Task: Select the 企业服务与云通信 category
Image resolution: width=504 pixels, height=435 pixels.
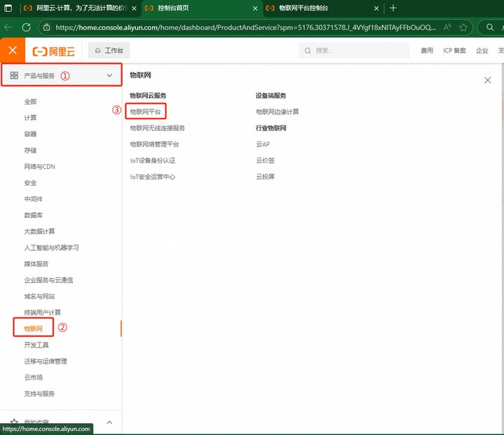Action: 48,280
